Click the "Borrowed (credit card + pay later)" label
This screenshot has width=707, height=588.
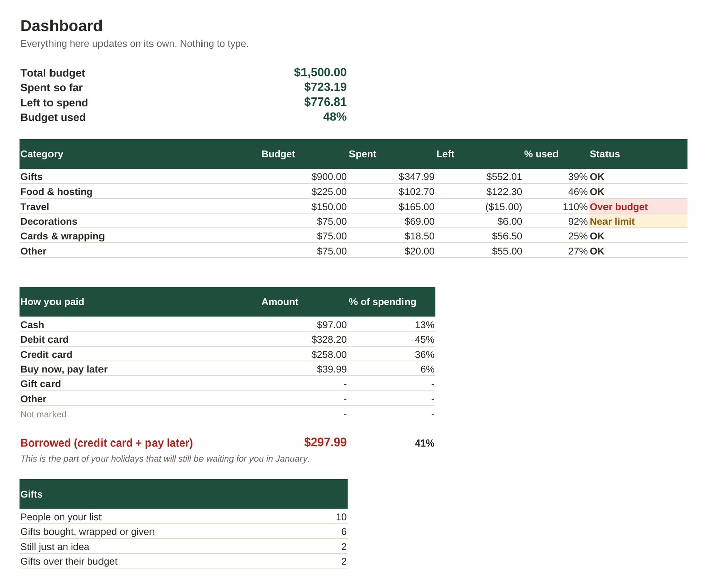(107, 443)
